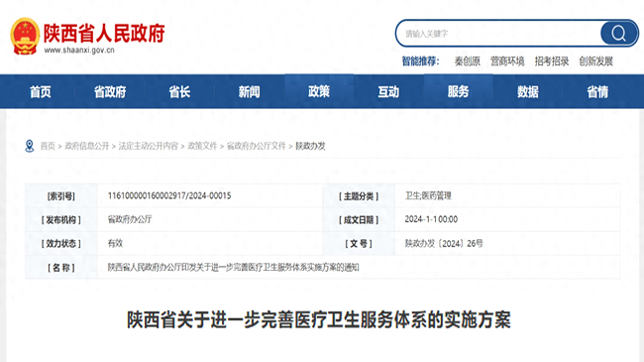
Task: Go to 省情 in the navigation bar
Action: [597, 91]
